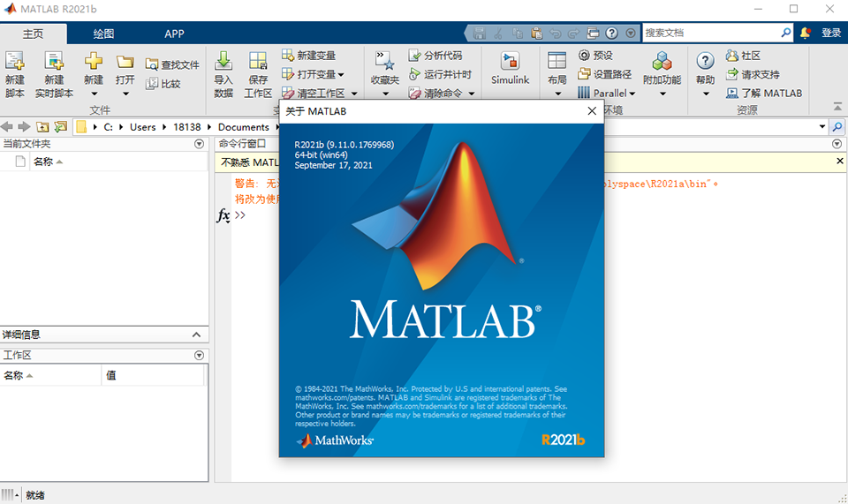Expand the Open (打开) dropdown arrow

[x=125, y=94]
